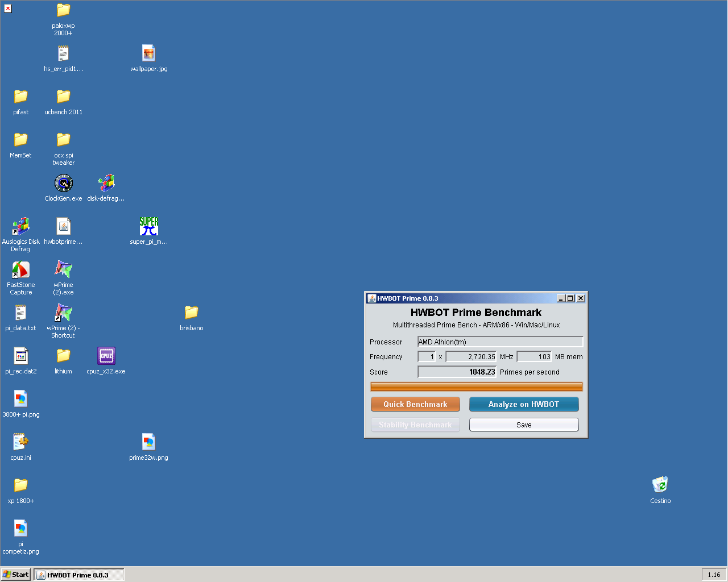Select the wPrime (2).exe icon
The width and height of the screenshot is (728, 582).
click(63, 269)
